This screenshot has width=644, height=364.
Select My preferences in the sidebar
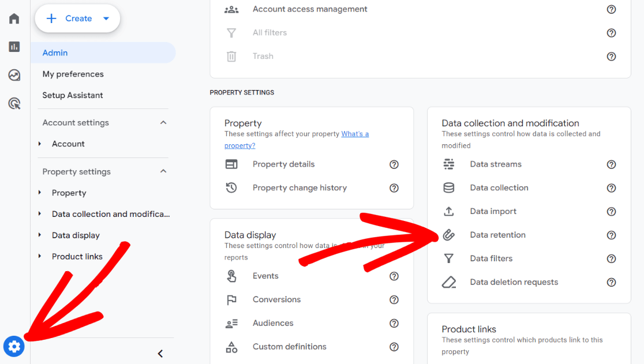point(73,74)
